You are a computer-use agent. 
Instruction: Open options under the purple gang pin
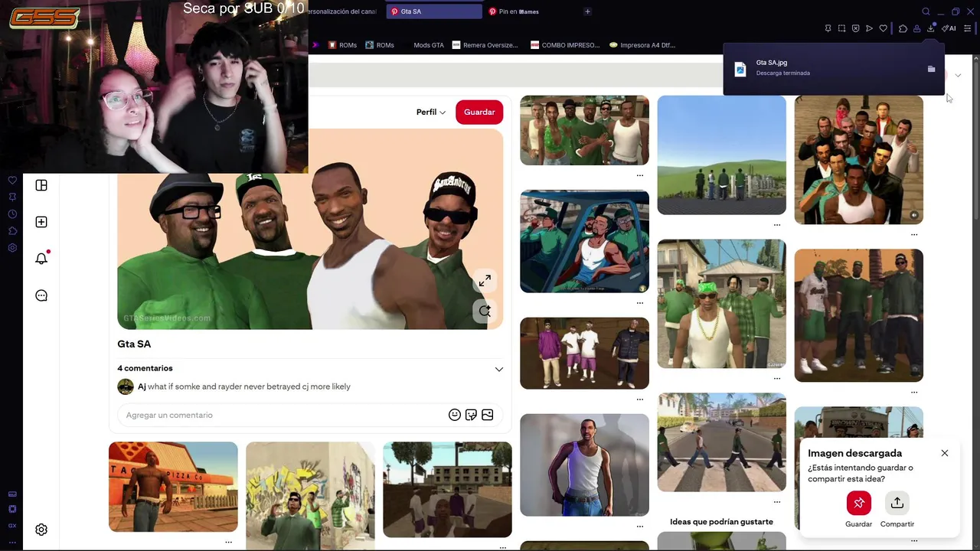pos(640,399)
